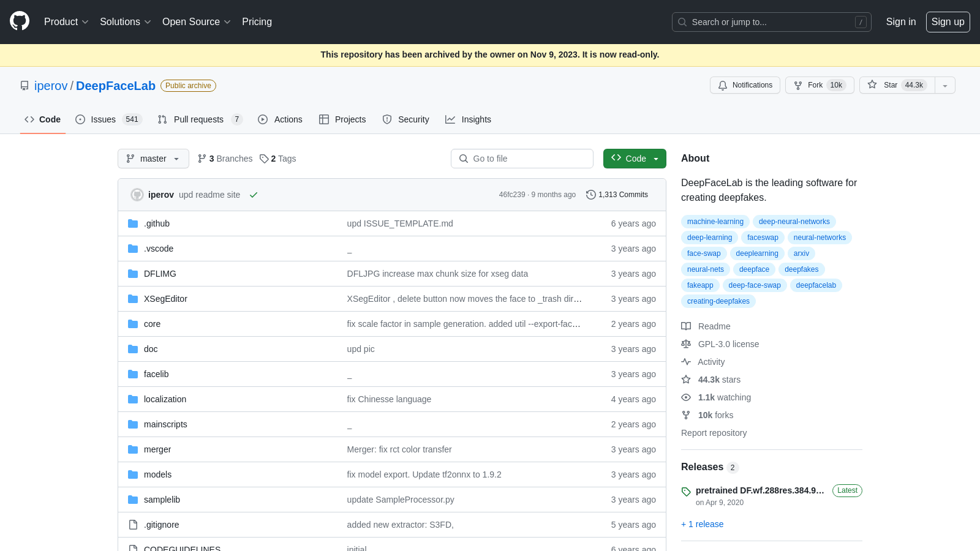
Task: Open the samplelib folder
Action: point(162,500)
